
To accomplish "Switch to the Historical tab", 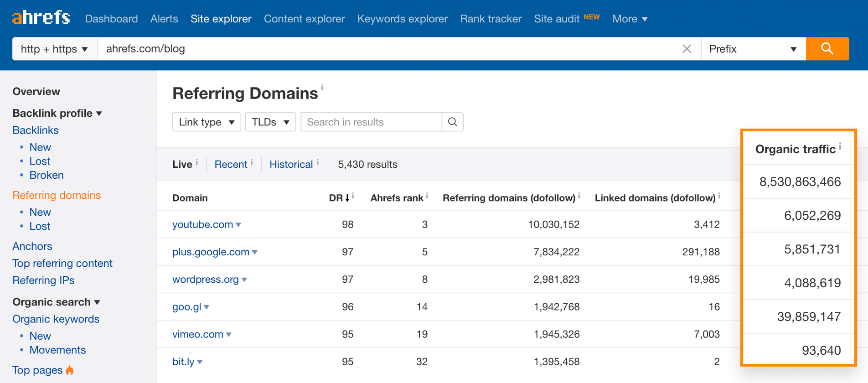I will pos(291,164).
